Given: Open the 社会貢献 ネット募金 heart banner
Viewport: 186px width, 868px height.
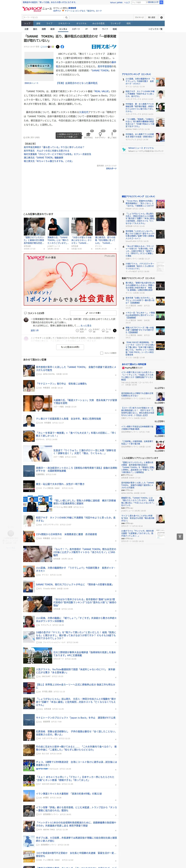Looking at the screenshot, I should pos(70,279).
